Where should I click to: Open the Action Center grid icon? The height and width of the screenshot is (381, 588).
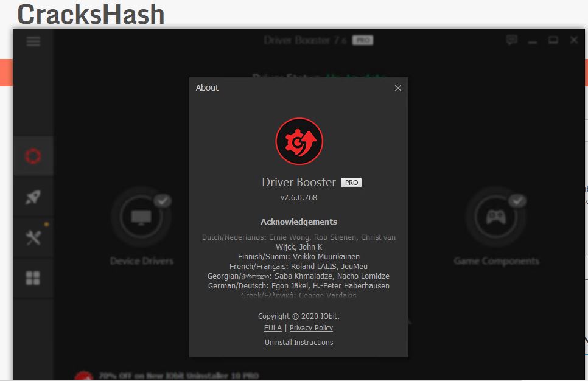[33, 278]
